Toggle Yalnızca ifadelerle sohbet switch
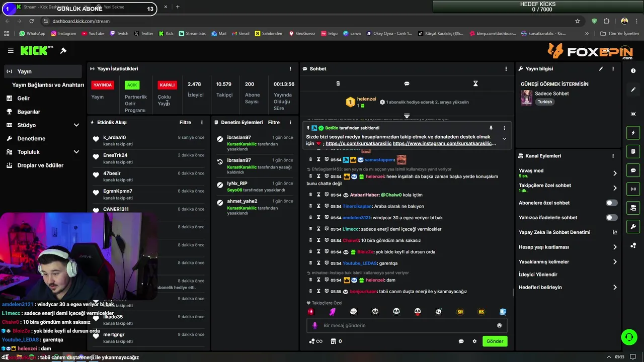 pos(611,218)
